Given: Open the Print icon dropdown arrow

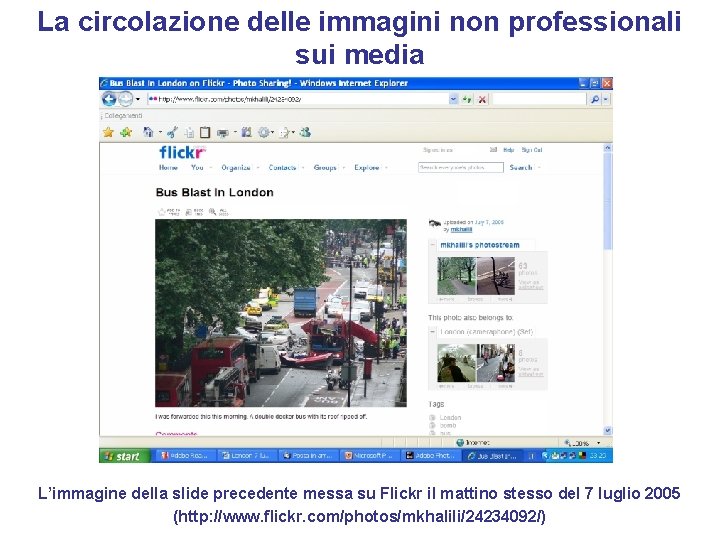Looking at the screenshot, I should click(235, 133).
